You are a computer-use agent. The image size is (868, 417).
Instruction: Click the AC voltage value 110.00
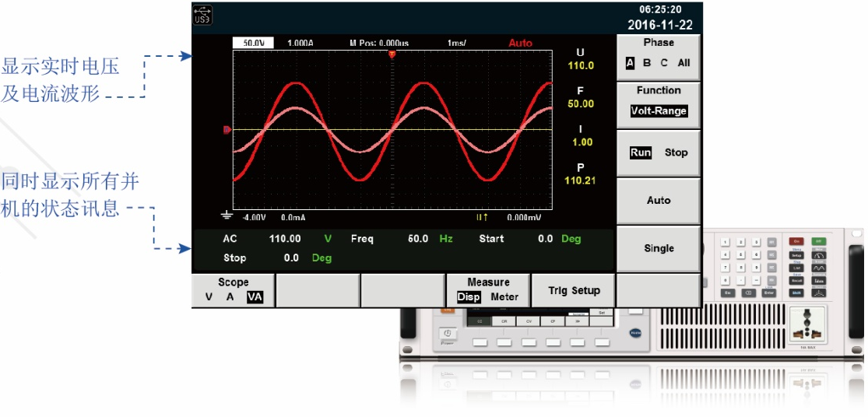pyautogui.click(x=285, y=239)
